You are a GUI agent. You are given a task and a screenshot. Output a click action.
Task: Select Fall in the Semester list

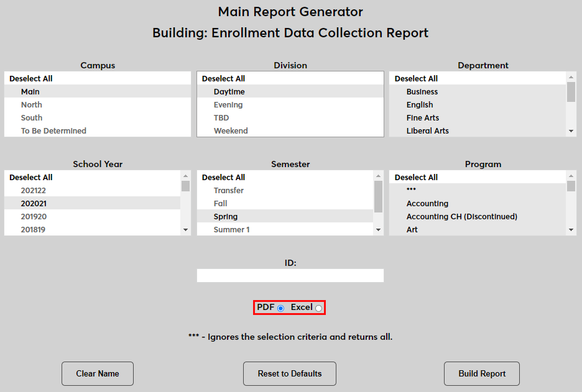[285, 203]
